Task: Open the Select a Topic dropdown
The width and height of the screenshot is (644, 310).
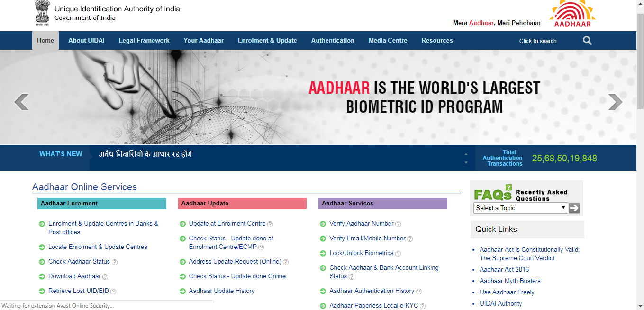Action: [x=520, y=208]
